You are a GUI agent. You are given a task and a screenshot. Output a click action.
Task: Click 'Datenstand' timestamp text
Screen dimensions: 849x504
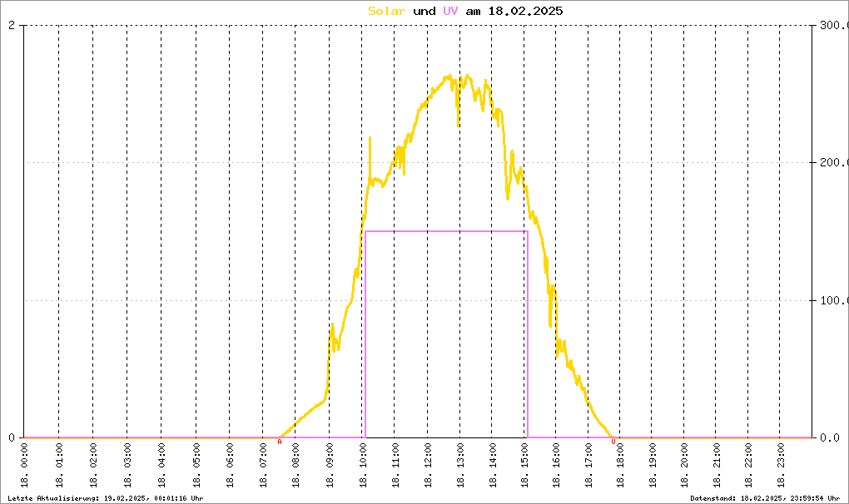point(765,498)
